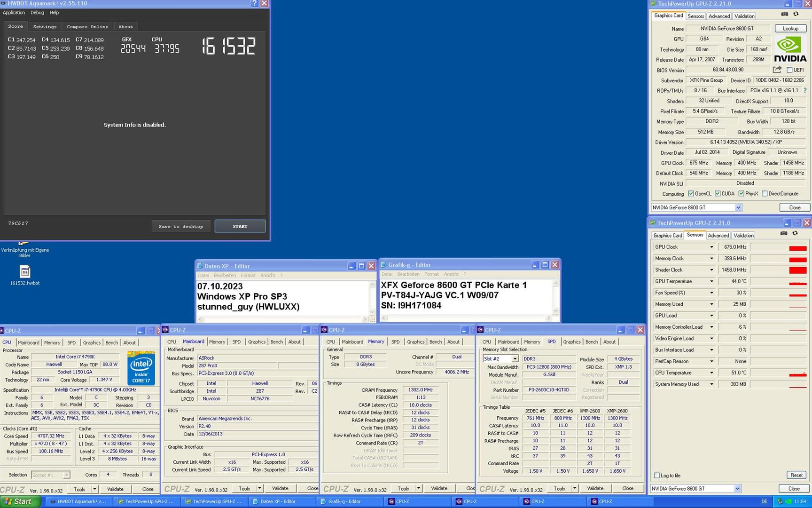The width and height of the screenshot is (812, 508).
Task: Enable Log to file checkbox in Sensors
Action: pos(657,476)
